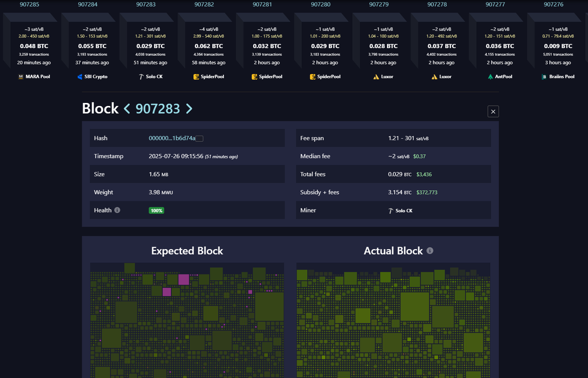The height and width of the screenshot is (378, 588).
Task: Click the 1.65 MB size value
Action: (158, 174)
